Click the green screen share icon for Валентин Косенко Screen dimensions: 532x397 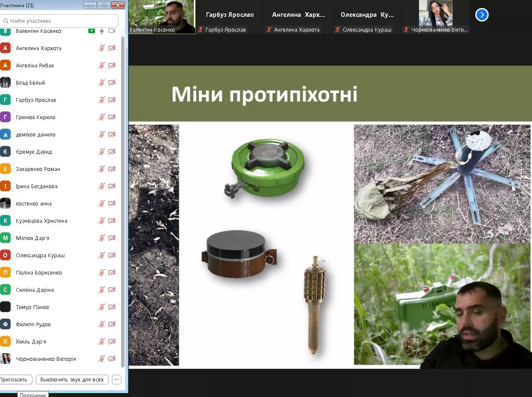91,31
